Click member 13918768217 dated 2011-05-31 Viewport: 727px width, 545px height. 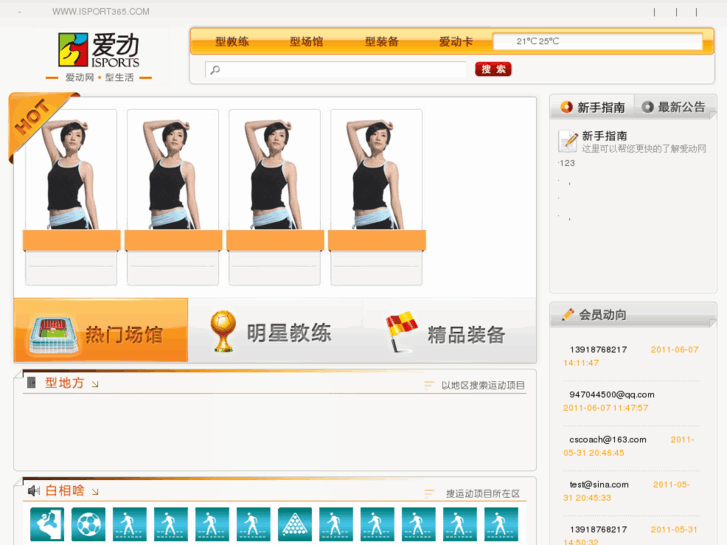598,530
